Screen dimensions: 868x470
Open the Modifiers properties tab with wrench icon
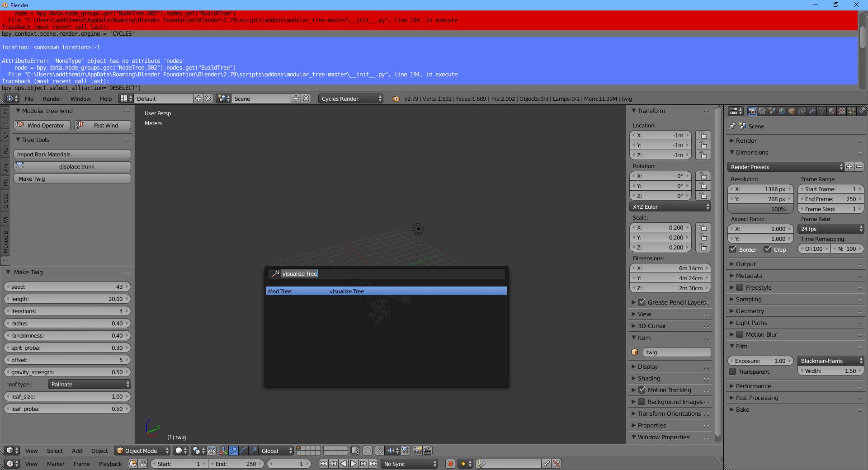tap(811, 111)
